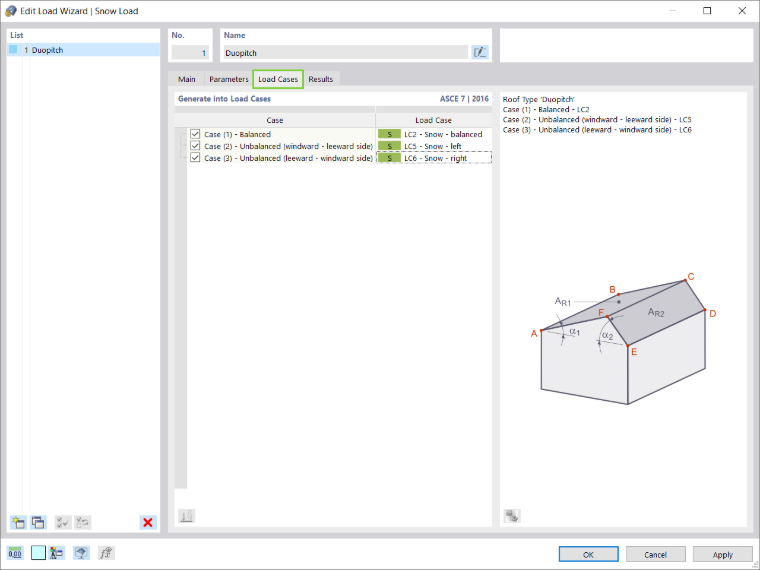Uncheck Case (1) - Balanced
The image size is (760, 570).
[195, 134]
